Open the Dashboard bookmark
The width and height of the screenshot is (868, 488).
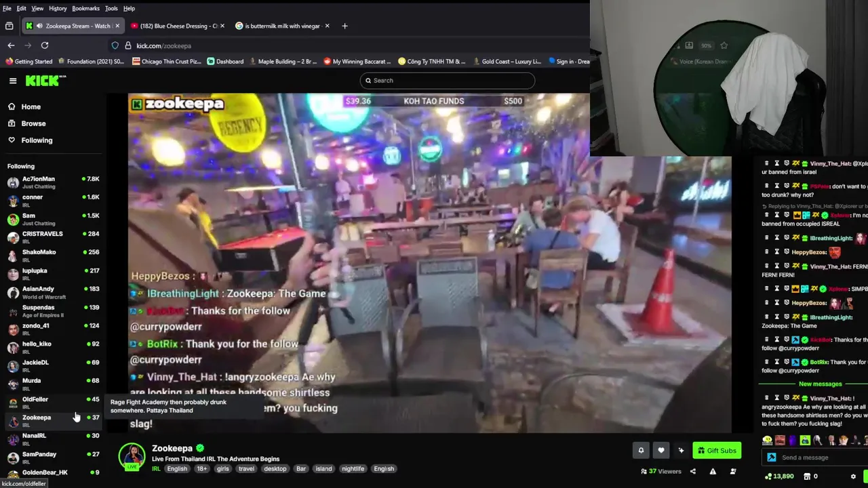[x=225, y=61]
